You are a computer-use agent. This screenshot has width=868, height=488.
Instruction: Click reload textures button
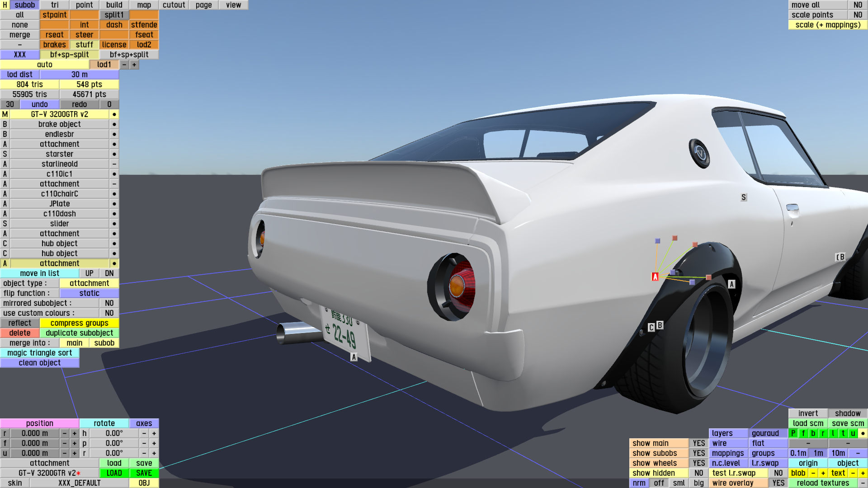click(823, 483)
